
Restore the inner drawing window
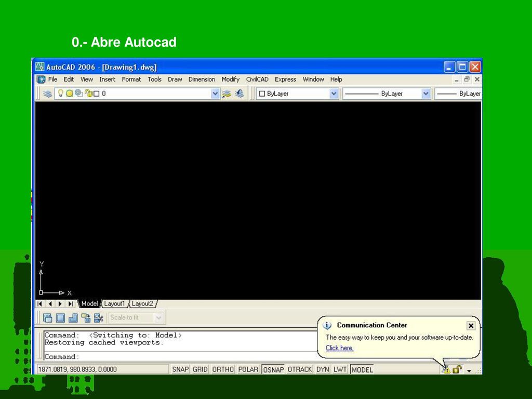467,79
